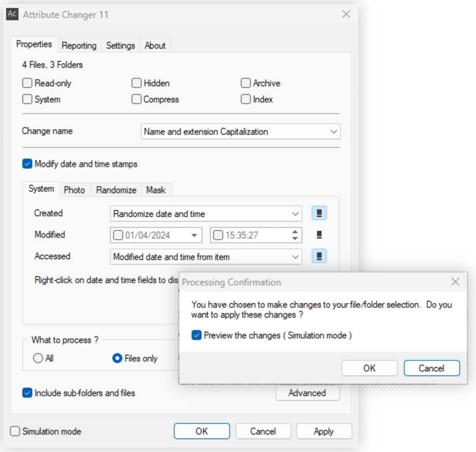Switch to the Reporting tab
The image size is (476, 452).
point(79,46)
